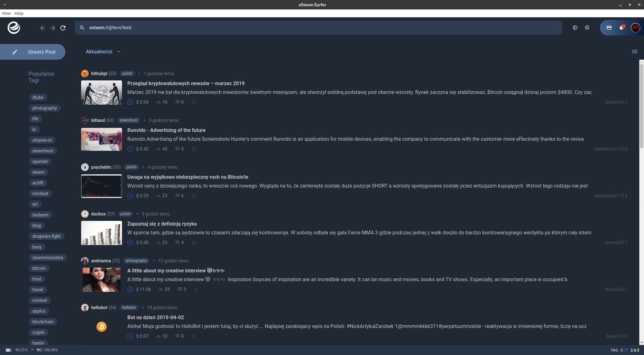Screen dimensions: 644x355
Task: Open comments on the docbox post
Action: (x=179, y=242)
